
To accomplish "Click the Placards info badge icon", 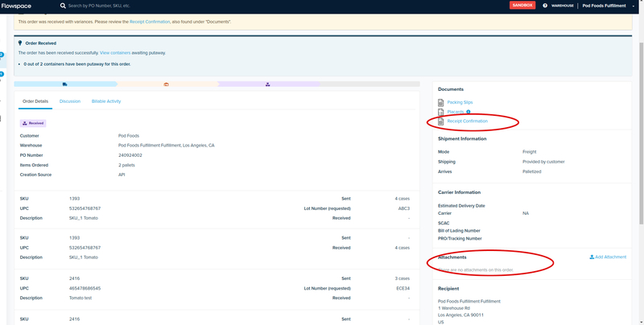I will 469,112.
